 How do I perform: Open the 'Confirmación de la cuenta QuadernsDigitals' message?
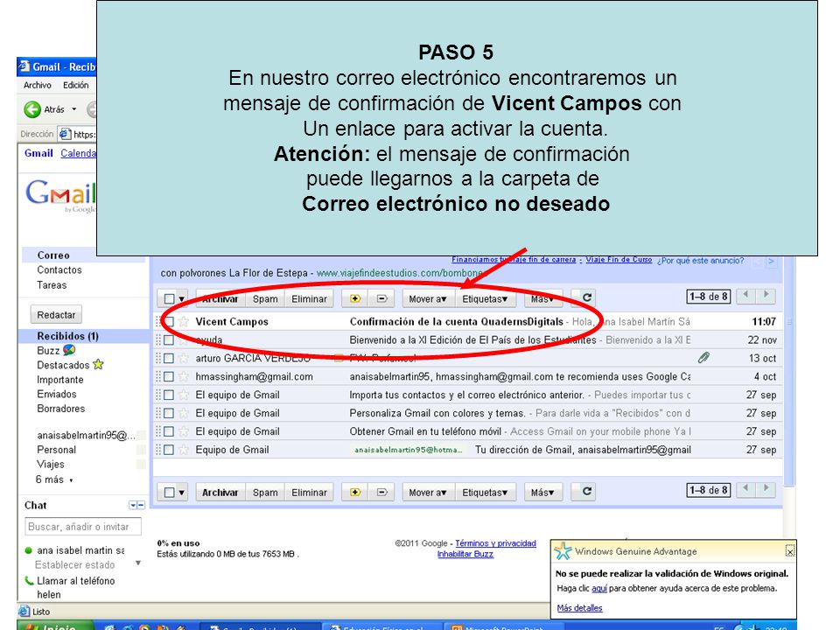456,321
